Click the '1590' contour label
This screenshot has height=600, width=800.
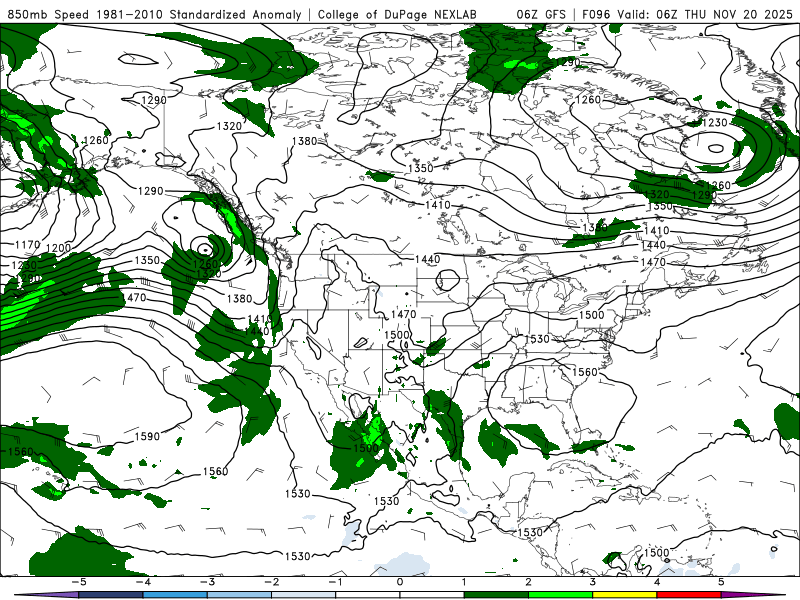[147, 436]
